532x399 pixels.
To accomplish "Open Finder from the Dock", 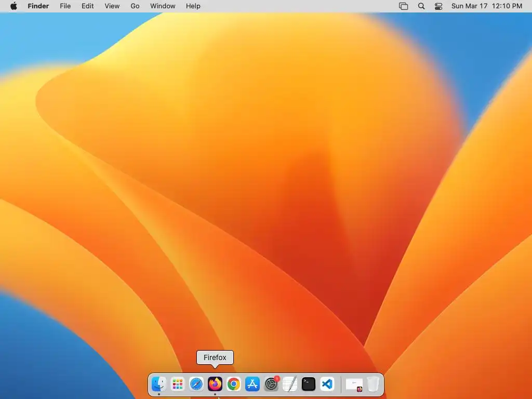I will point(159,384).
